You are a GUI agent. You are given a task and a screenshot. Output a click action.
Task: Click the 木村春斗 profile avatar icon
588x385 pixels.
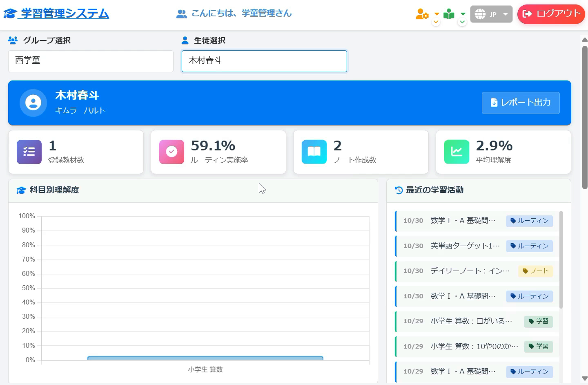click(33, 103)
